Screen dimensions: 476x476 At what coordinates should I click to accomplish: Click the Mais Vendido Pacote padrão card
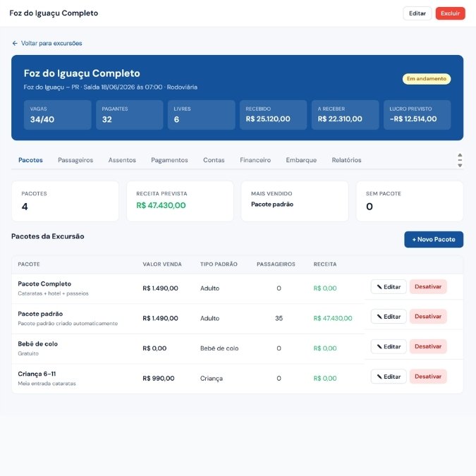point(295,201)
